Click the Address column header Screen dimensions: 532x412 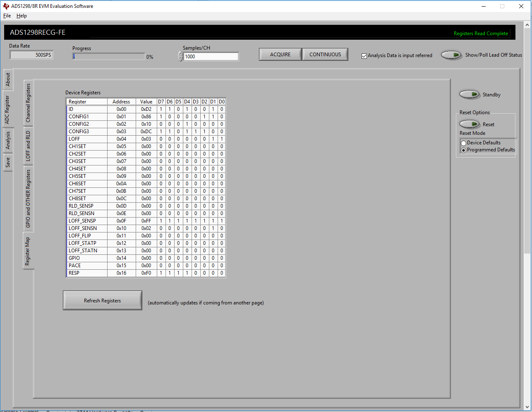pyautogui.click(x=121, y=102)
